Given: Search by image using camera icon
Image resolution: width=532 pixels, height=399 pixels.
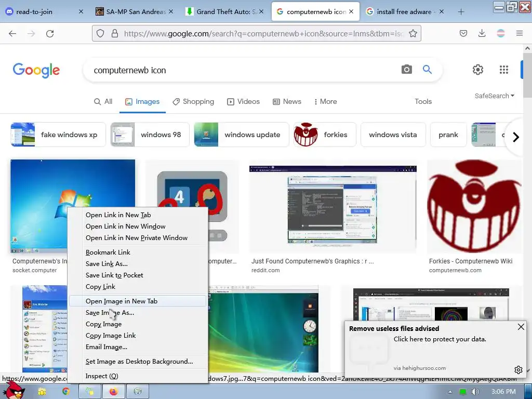Looking at the screenshot, I should coord(406,70).
